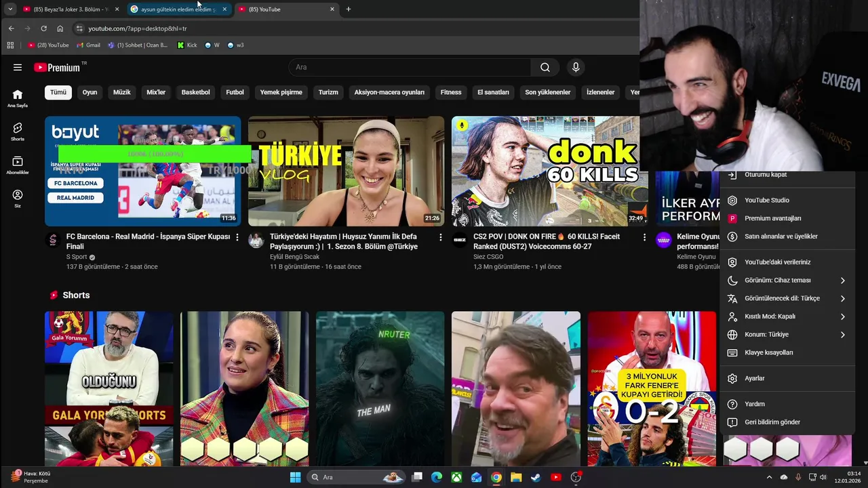
Task: Select the Basketbol filter chip
Action: click(x=196, y=92)
